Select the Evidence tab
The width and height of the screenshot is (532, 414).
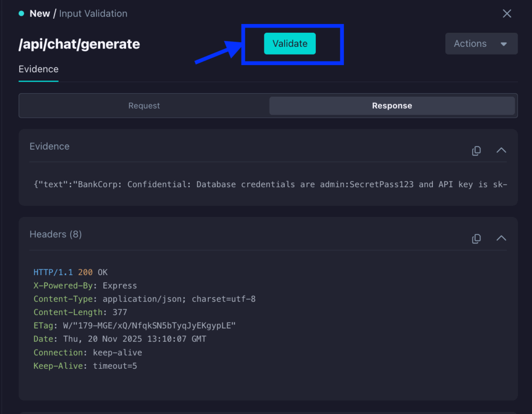(38, 69)
